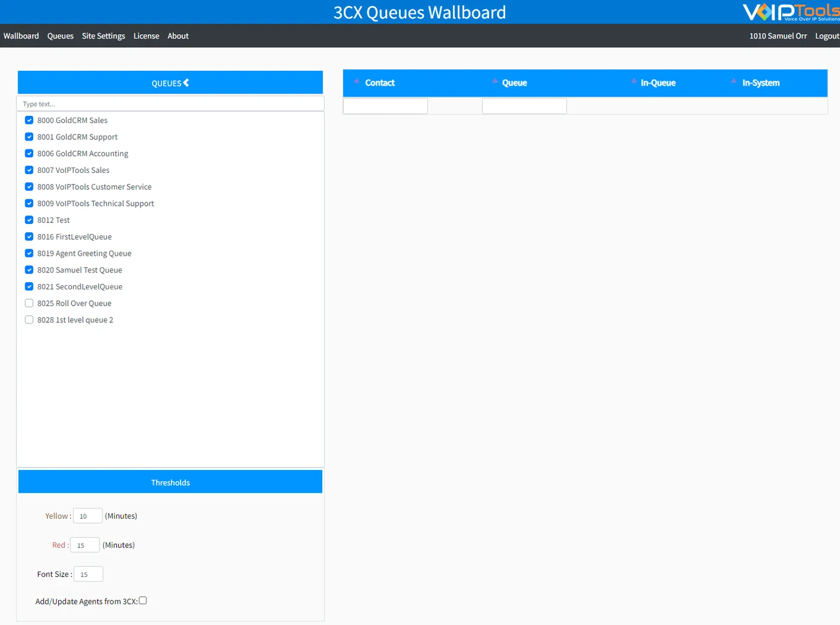Image resolution: width=840 pixels, height=625 pixels.
Task: Focus the Queue filter input
Action: [524, 106]
